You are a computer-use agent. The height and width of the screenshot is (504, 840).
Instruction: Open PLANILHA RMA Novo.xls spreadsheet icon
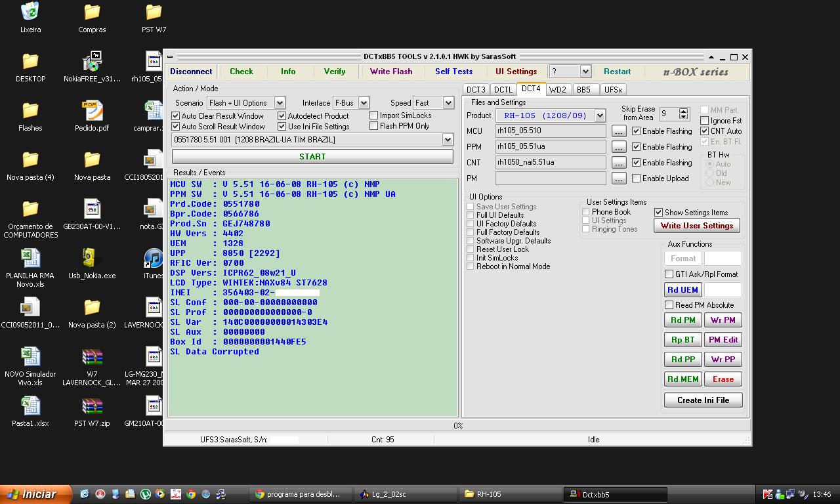click(30, 259)
